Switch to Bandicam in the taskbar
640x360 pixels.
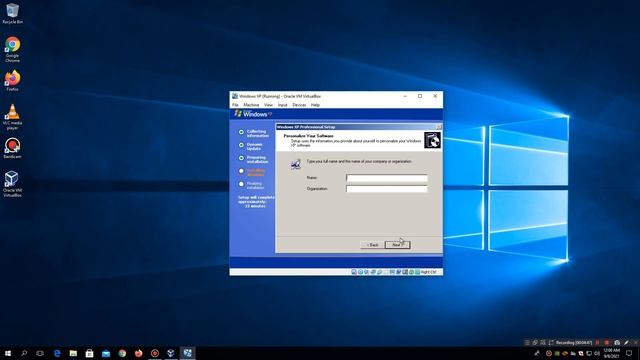click(x=155, y=353)
